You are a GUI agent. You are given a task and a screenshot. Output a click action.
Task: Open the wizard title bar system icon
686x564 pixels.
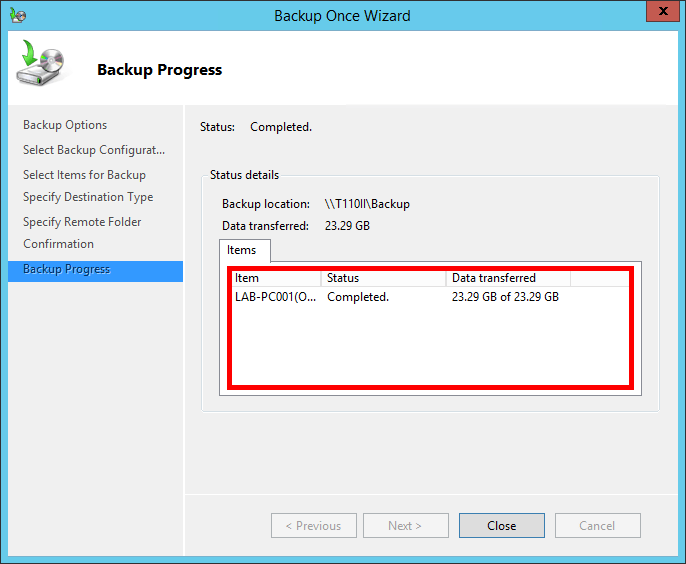click(18, 16)
